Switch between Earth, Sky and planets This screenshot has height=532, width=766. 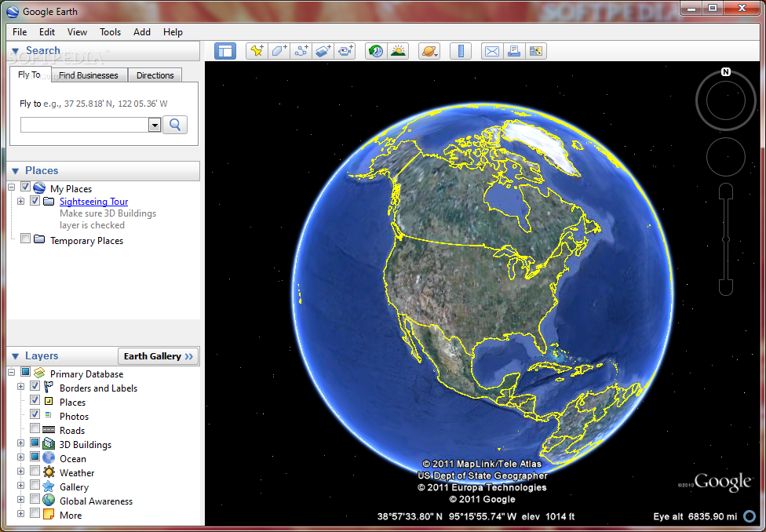[x=429, y=51]
